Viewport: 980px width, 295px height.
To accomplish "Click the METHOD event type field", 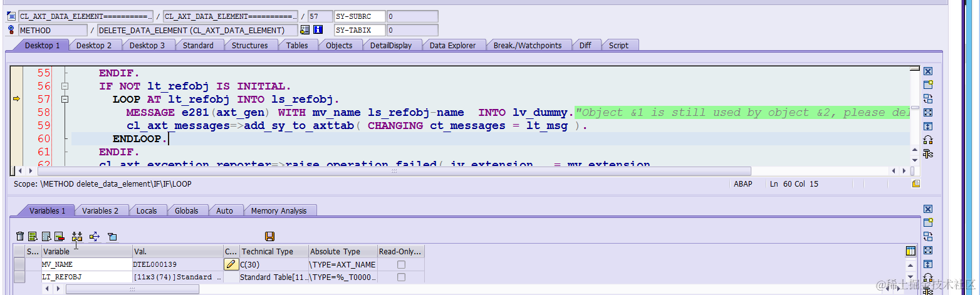I will 53,30.
